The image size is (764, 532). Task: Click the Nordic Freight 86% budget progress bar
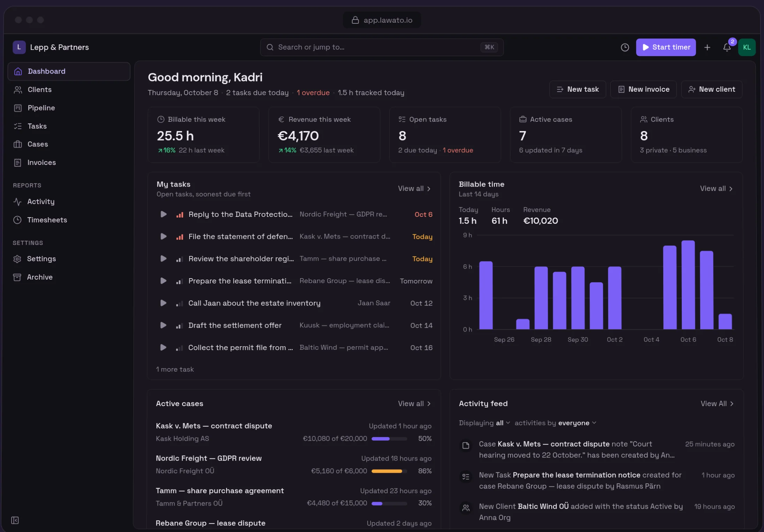(x=389, y=471)
